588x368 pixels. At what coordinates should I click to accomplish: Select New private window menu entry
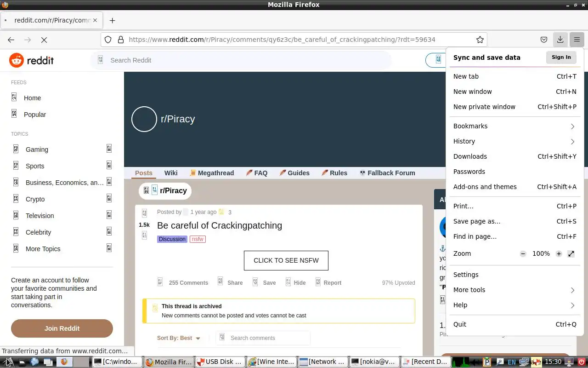click(514, 107)
